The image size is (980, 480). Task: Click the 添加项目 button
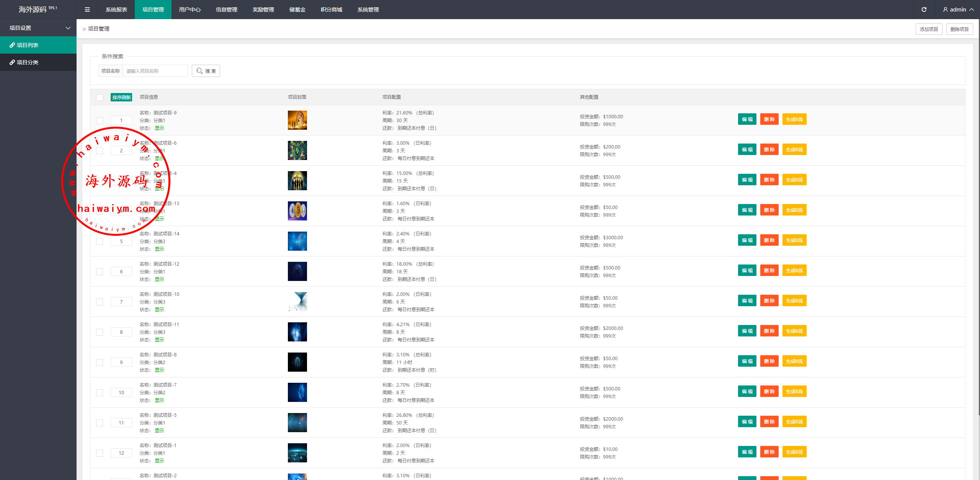pyautogui.click(x=929, y=29)
